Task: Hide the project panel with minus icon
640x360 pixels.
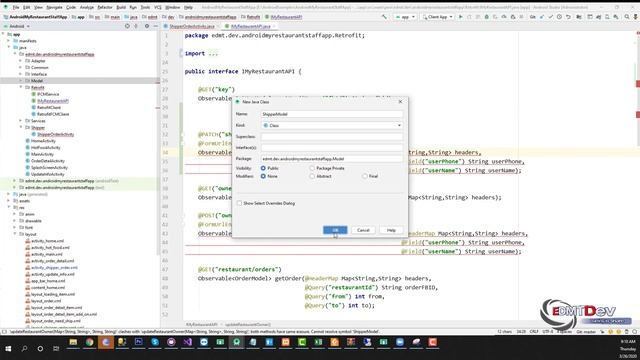Action: point(156,26)
